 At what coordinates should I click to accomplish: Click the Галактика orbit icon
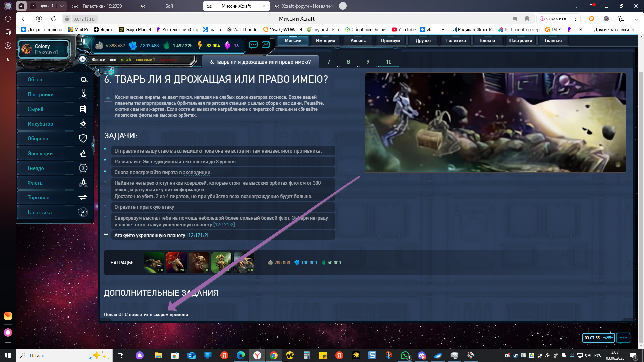click(x=83, y=212)
